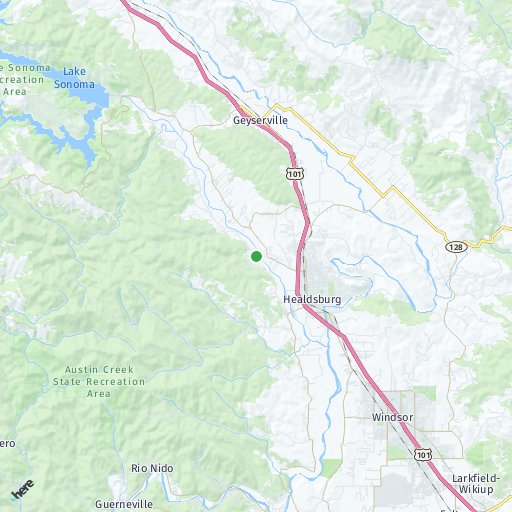Click the Rio Nido label
Viewport: 512px width, 512px height.
[152, 468]
